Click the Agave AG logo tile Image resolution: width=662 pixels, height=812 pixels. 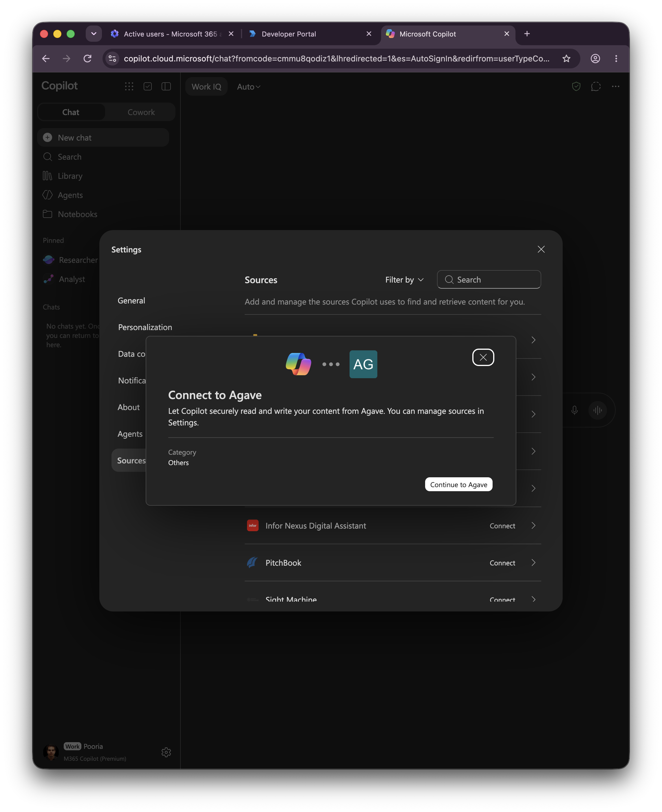tap(363, 364)
